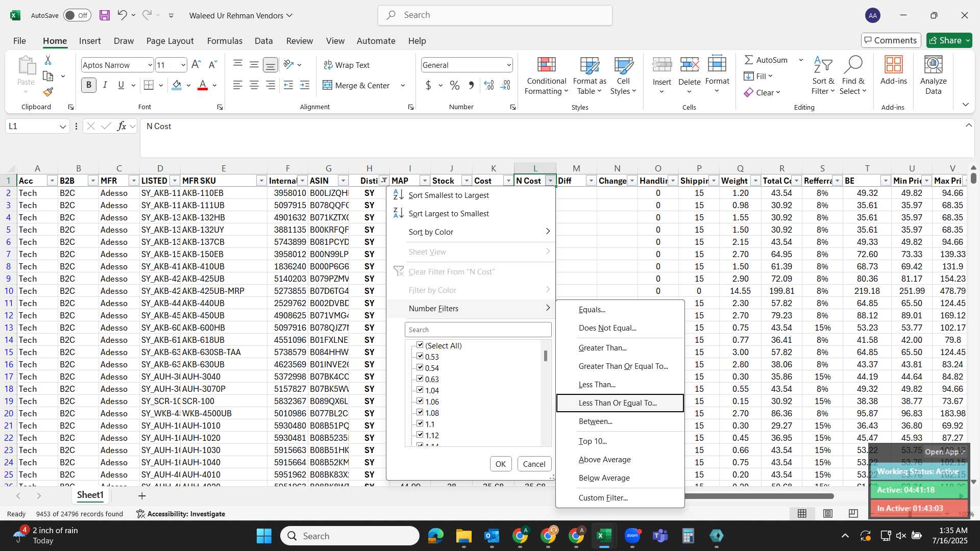Uncheck the 0.53 value checkbox
Image resolution: width=980 pixels, height=551 pixels.
(x=420, y=356)
